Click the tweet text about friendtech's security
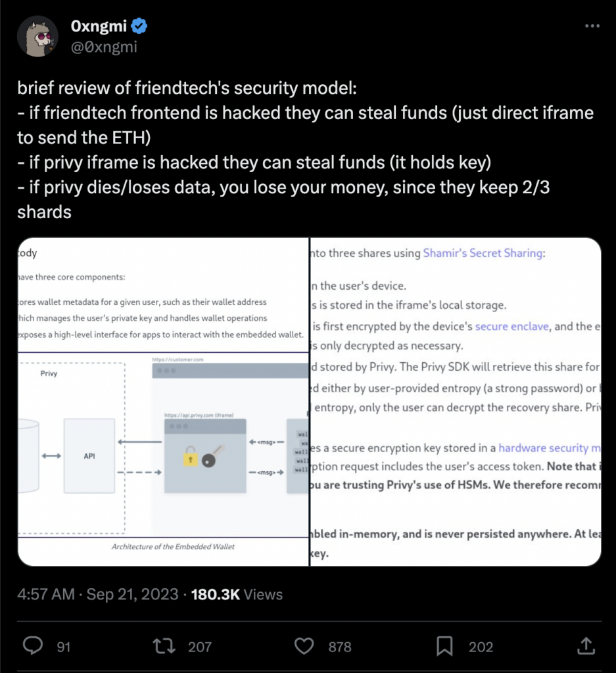Screen dimensions: 616x673 click(x=305, y=150)
